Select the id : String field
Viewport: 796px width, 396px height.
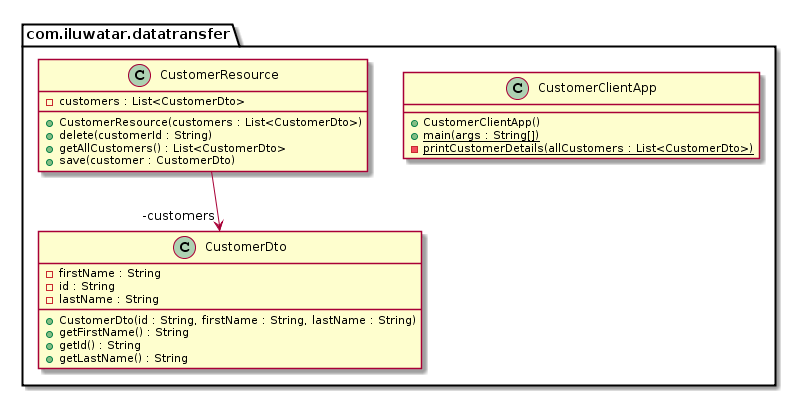86,286
